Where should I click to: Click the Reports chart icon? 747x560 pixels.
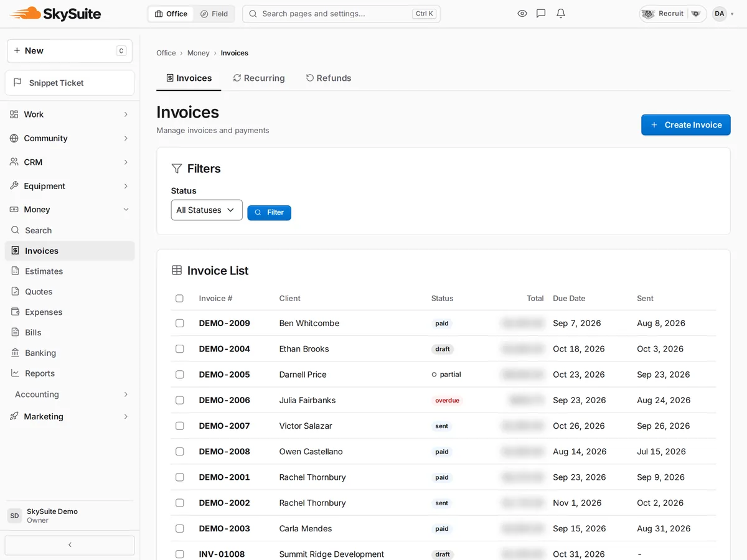coord(16,373)
